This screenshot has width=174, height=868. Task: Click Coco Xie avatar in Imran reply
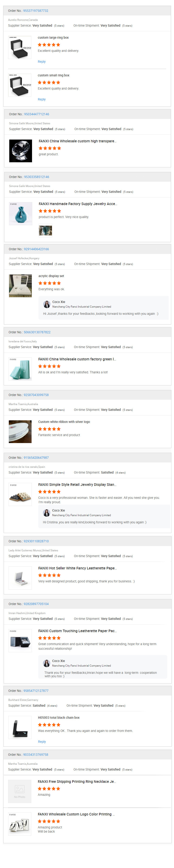click(47, 663)
